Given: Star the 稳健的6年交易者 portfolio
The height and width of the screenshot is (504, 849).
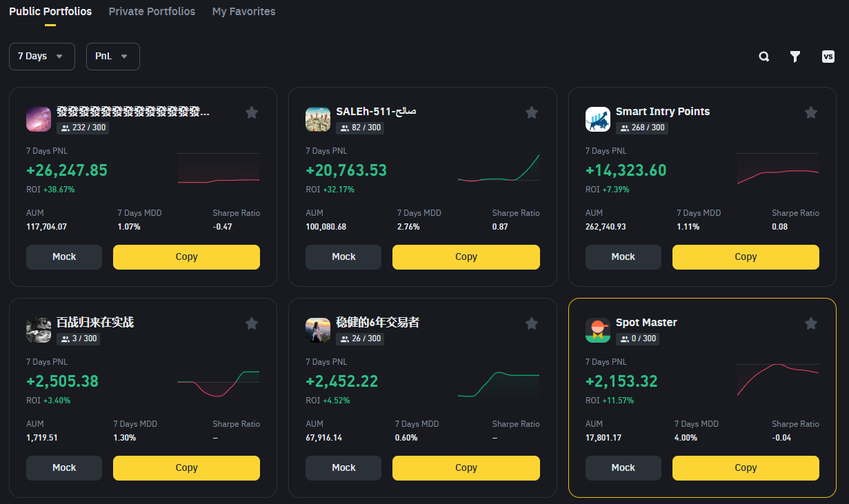Looking at the screenshot, I should pyautogui.click(x=532, y=323).
